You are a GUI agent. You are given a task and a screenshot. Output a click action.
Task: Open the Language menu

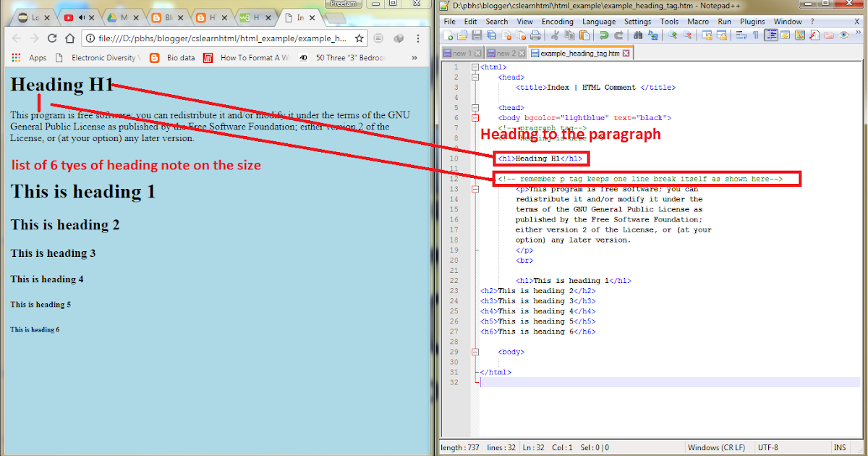pos(599,22)
